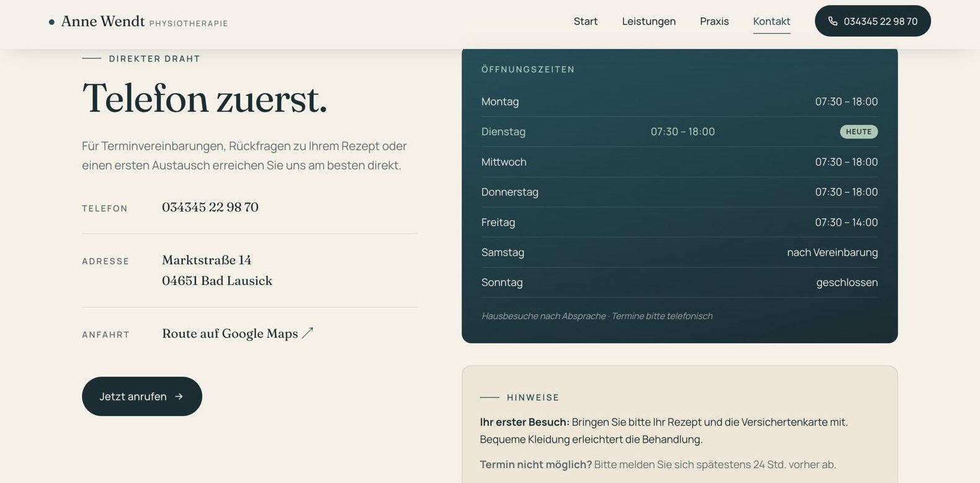Screen dimensions: 980x483
Task: Click the Mittwoch row label
Action: [504, 162]
